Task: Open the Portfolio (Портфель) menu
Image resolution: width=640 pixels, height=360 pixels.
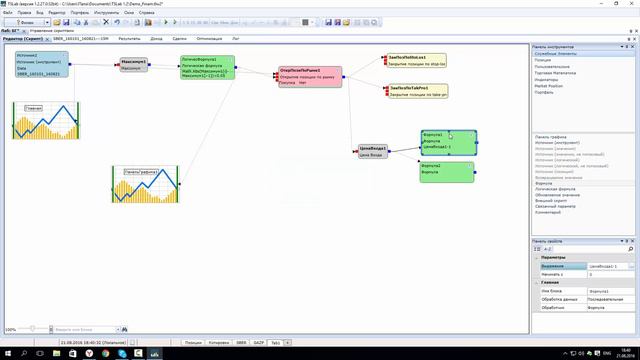Action: pos(80,13)
